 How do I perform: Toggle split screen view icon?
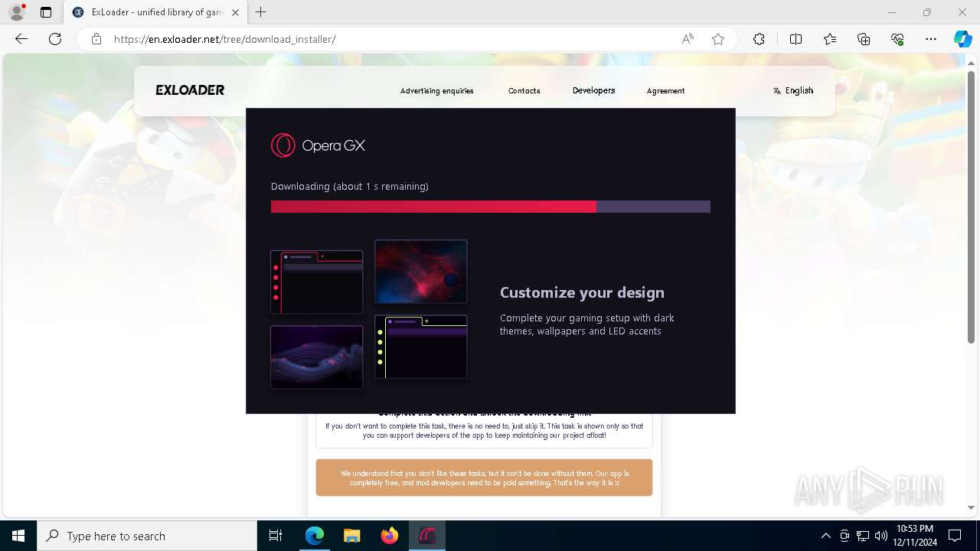pos(795,39)
